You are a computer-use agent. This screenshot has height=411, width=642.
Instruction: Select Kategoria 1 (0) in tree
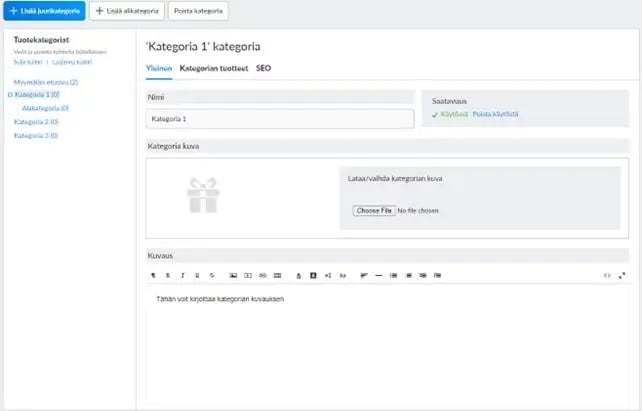pos(37,95)
